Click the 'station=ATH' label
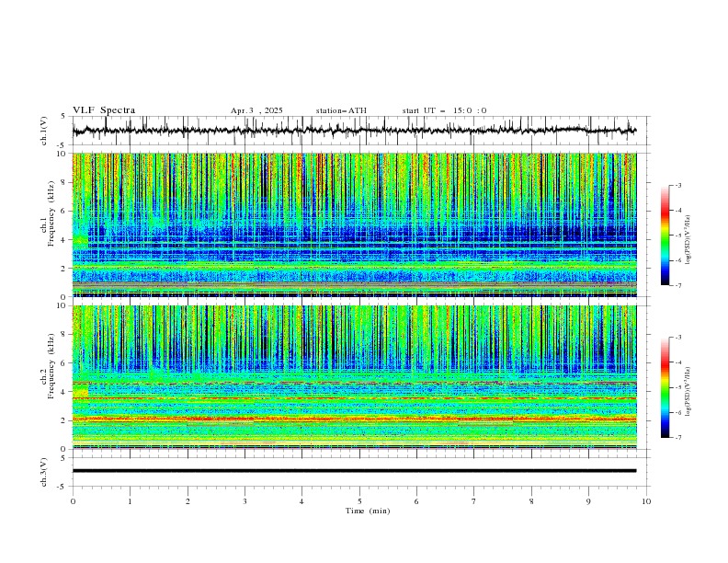This screenshot has width=728, height=563. (341, 110)
